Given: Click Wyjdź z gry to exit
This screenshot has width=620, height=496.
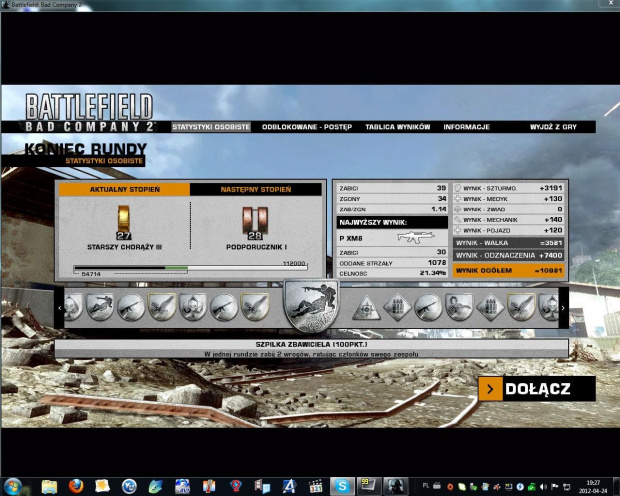Looking at the screenshot, I should [553, 127].
